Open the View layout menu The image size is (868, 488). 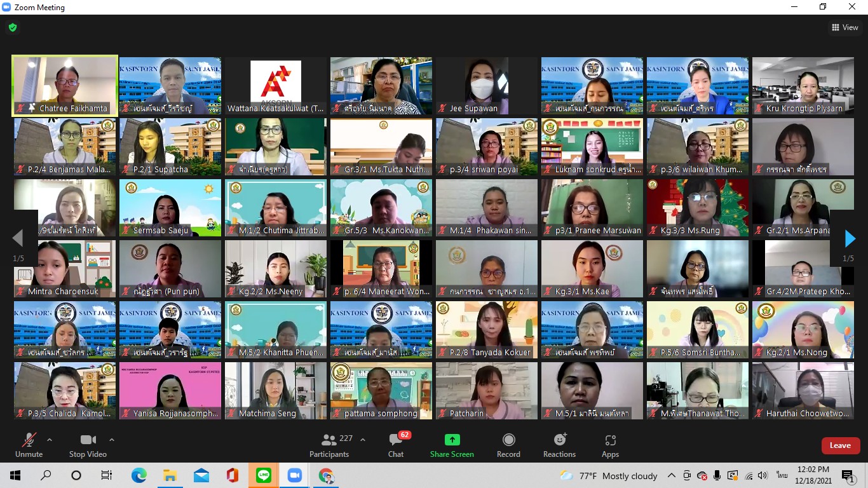pos(844,27)
